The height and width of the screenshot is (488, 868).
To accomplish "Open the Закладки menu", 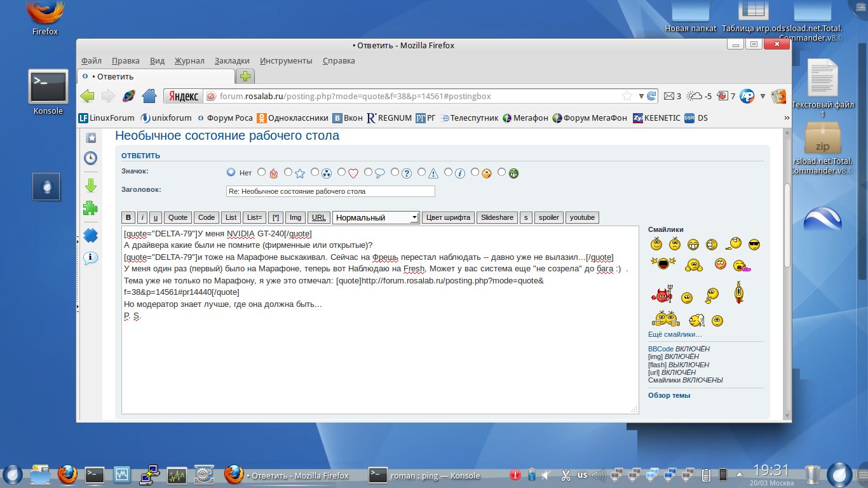I will point(232,61).
